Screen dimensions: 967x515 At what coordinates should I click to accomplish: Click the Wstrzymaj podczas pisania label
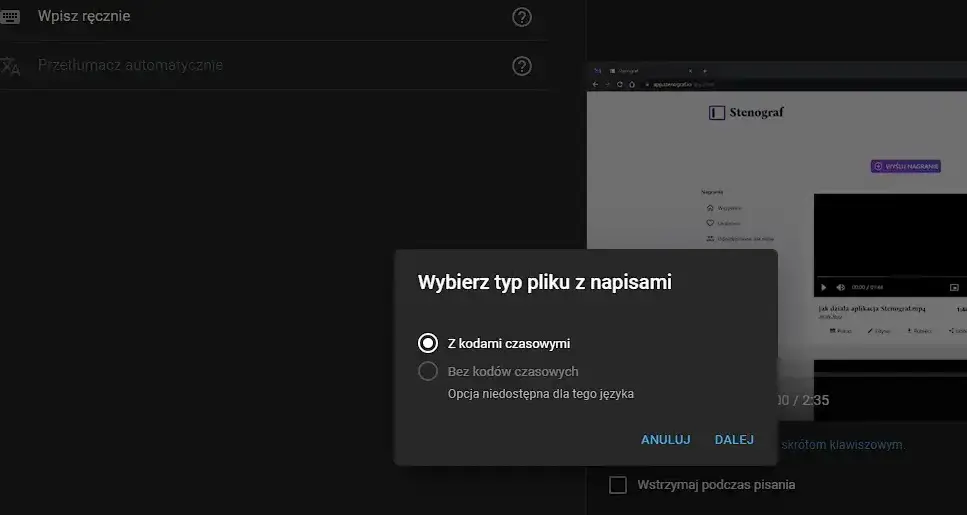click(x=716, y=485)
